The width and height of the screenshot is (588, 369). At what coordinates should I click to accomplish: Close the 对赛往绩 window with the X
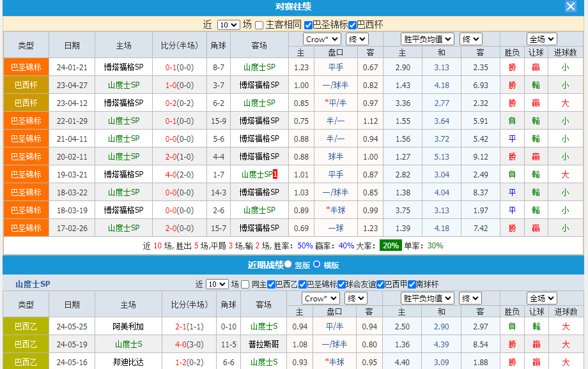pos(569,7)
